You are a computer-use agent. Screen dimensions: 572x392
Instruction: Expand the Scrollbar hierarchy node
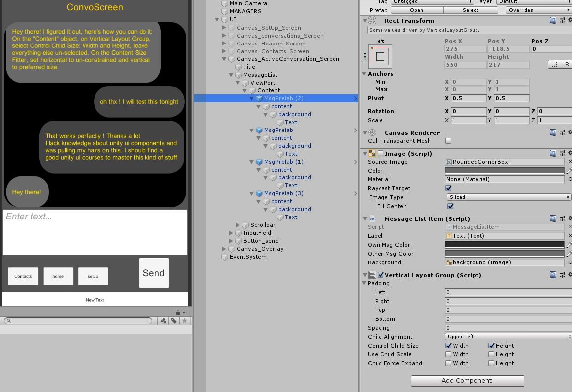click(238, 225)
